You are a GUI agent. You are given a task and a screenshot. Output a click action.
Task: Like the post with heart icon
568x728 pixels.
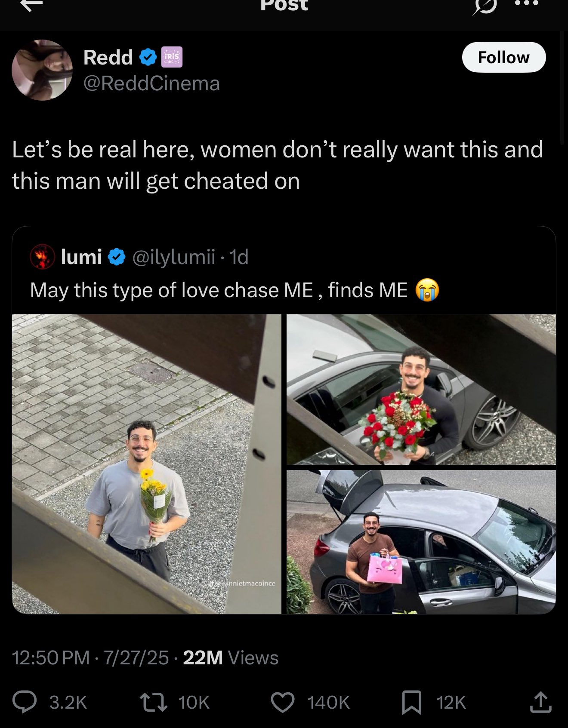click(x=283, y=702)
